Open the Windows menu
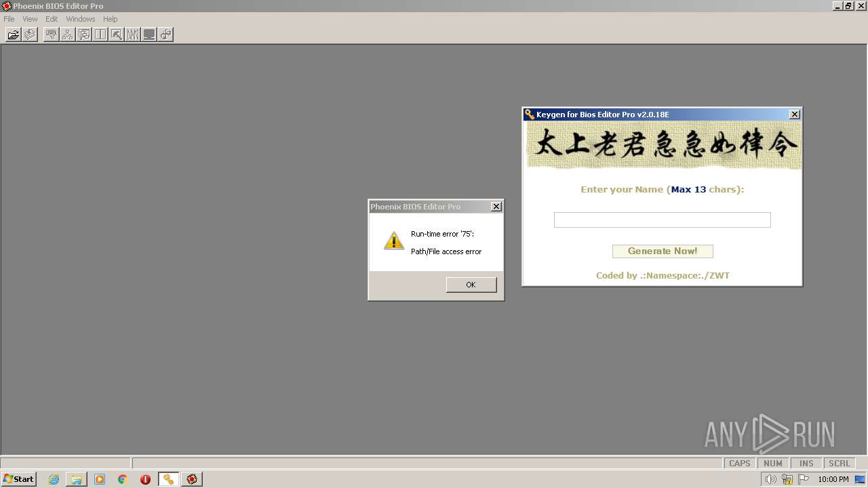This screenshot has height=488, width=868. (81, 19)
